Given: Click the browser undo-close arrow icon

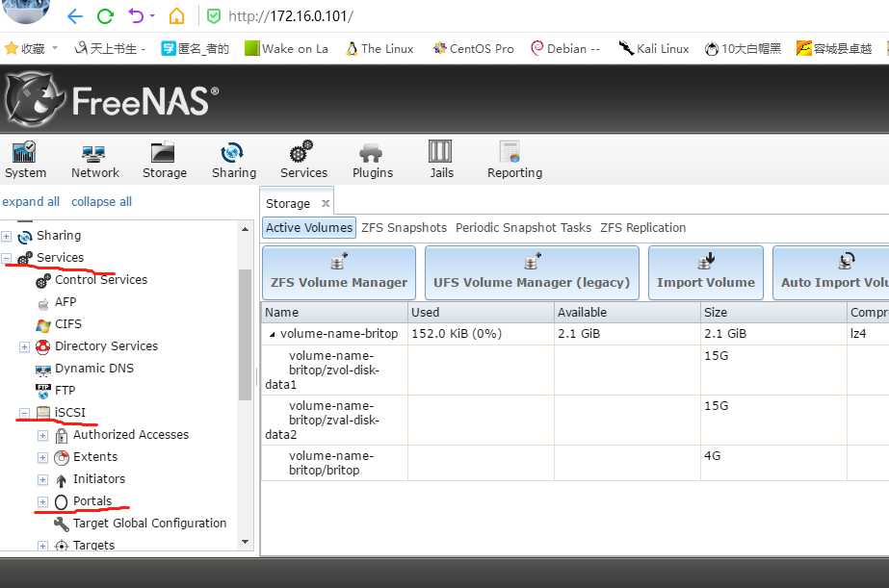Looking at the screenshot, I should 137,15.
